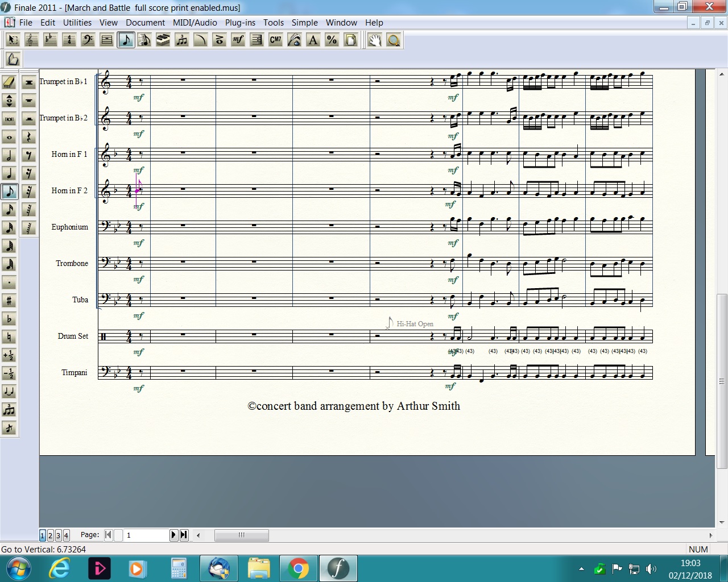Select the Lyrics tool with quill icon
This screenshot has width=728, height=582.
coord(294,40)
